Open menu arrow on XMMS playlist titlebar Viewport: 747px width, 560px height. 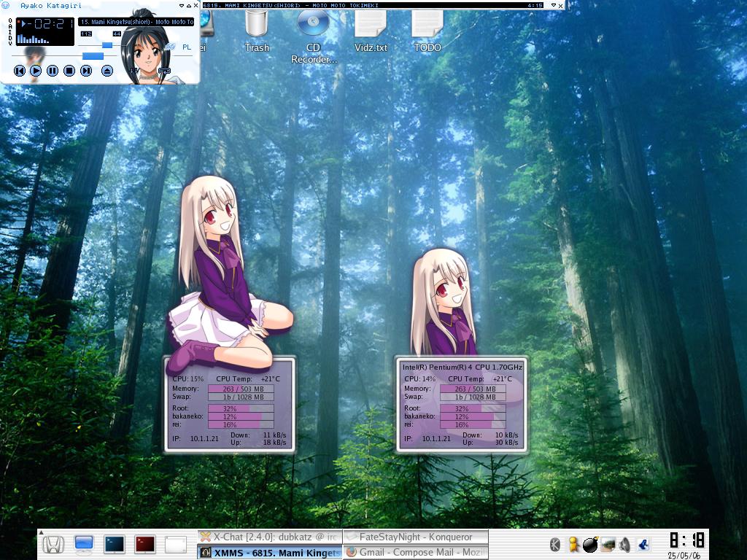coord(554,5)
